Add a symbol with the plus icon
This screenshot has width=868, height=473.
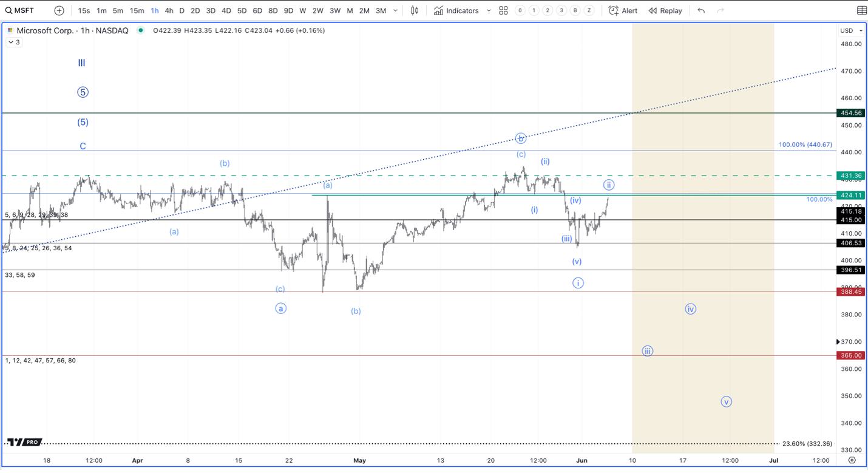pos(59,10)
